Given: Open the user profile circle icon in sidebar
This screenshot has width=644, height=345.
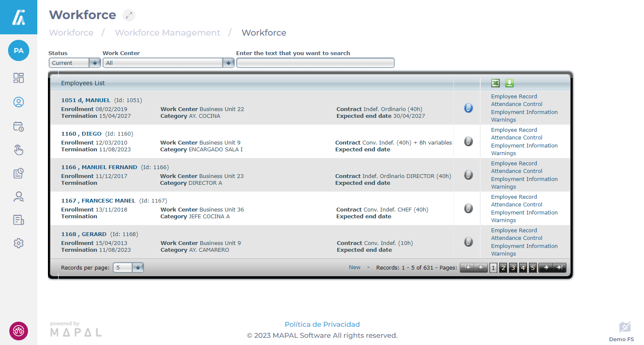Looking at the screenshot, I should tap(19, 102).
